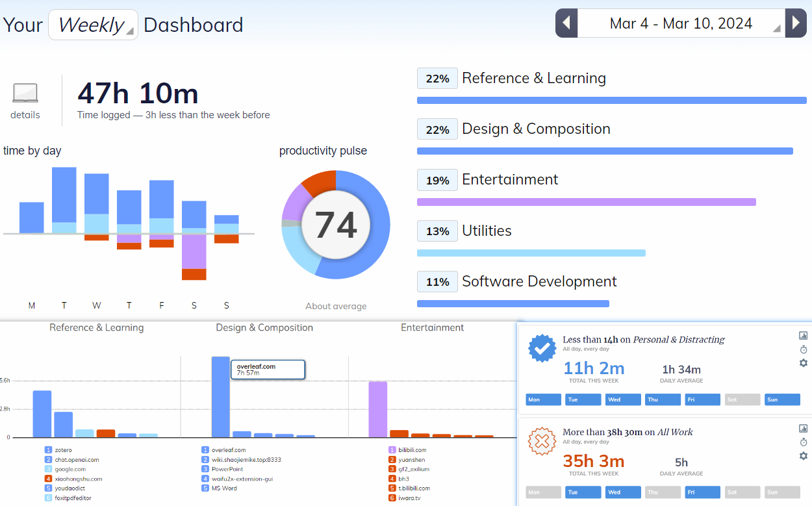
Task: Advance to next week using right arrow
Action: click(x=796, y=23)
